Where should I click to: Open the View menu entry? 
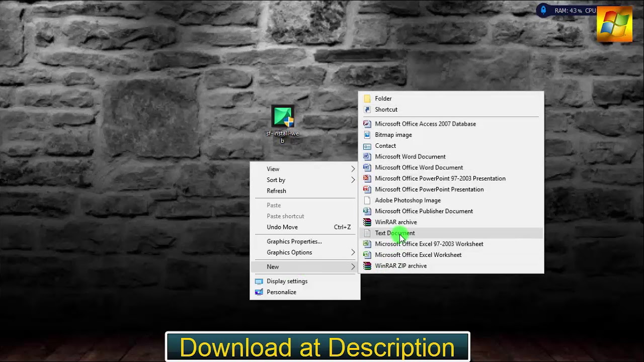[305, 169]
